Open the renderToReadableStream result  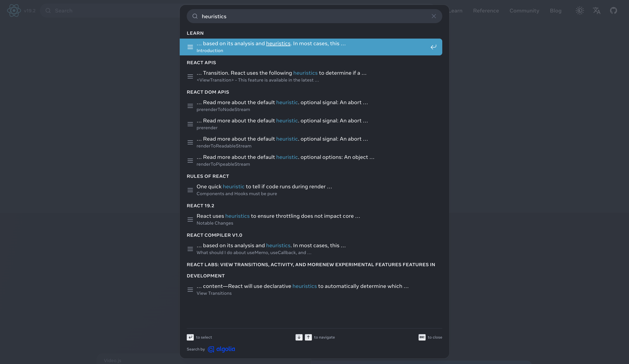coord(282,142)
